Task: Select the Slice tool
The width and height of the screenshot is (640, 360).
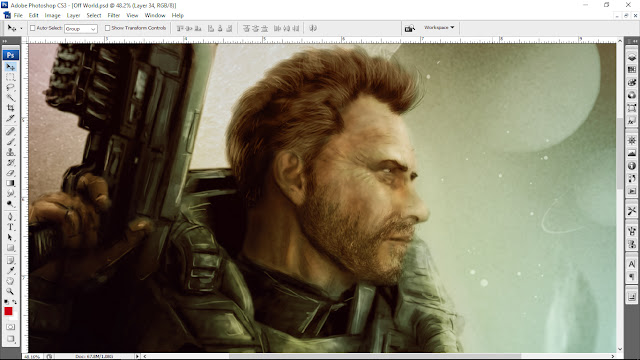Action: [10, 118]
